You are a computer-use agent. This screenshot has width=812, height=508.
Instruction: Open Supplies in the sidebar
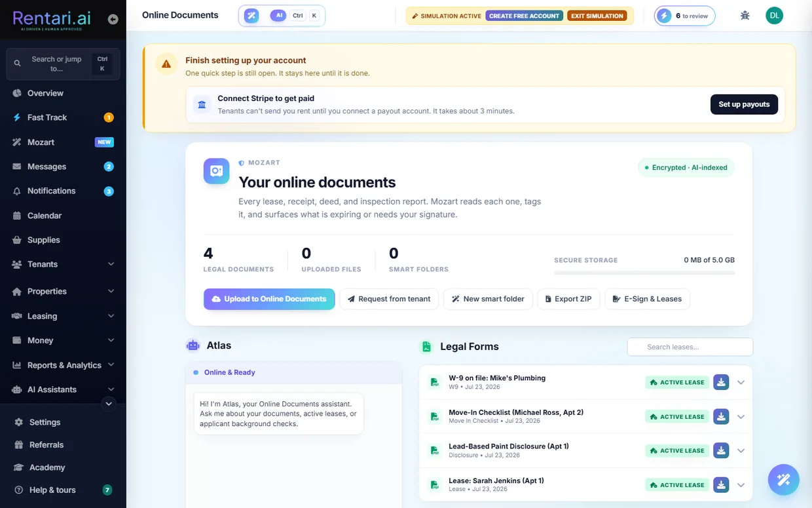63,240
